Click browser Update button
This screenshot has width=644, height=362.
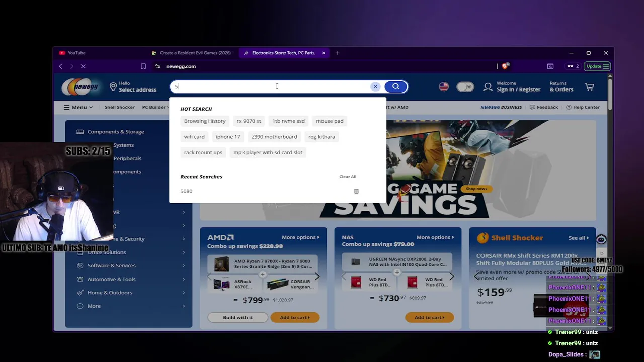(x=598, y=66)
